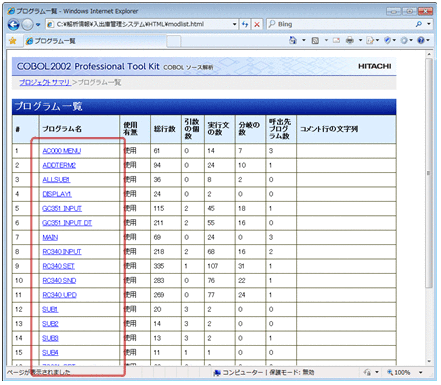Expand the Home button dropdown arrow

[x=304, y=41]
